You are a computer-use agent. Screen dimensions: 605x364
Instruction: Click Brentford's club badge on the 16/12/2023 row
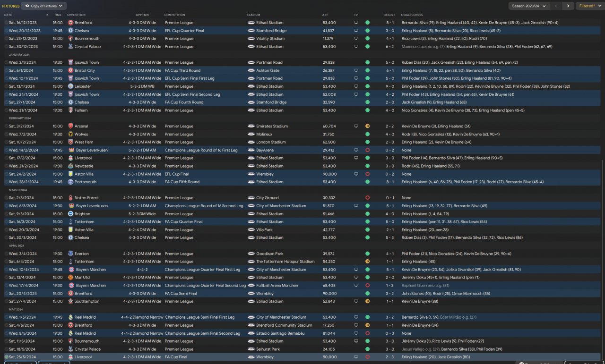70,23
